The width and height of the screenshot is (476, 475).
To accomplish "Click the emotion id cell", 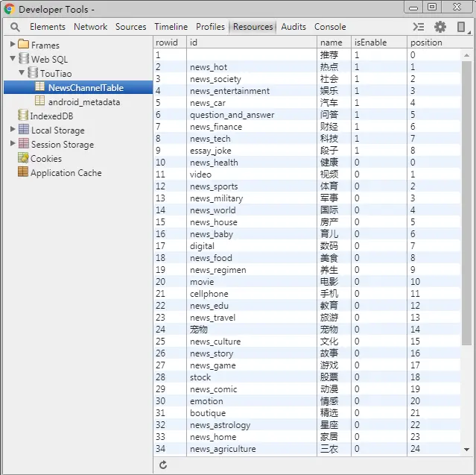I will click(252, 401).
